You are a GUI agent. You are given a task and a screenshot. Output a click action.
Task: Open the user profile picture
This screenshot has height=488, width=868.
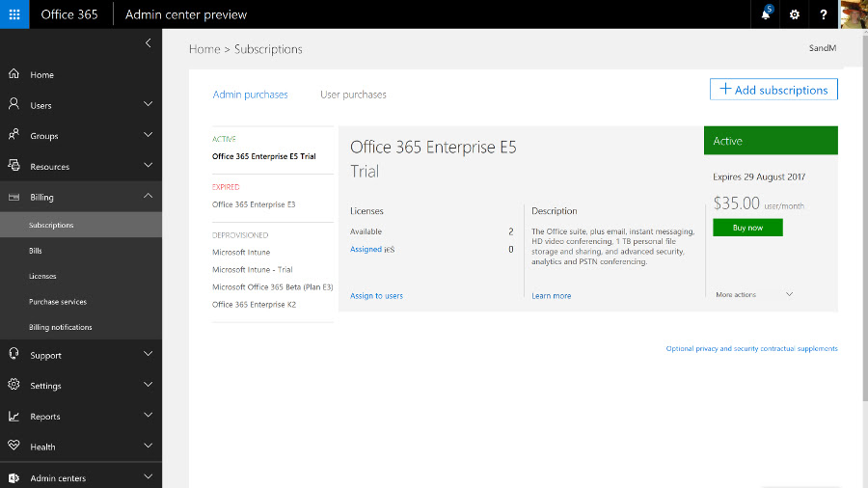tap(854, 14)
